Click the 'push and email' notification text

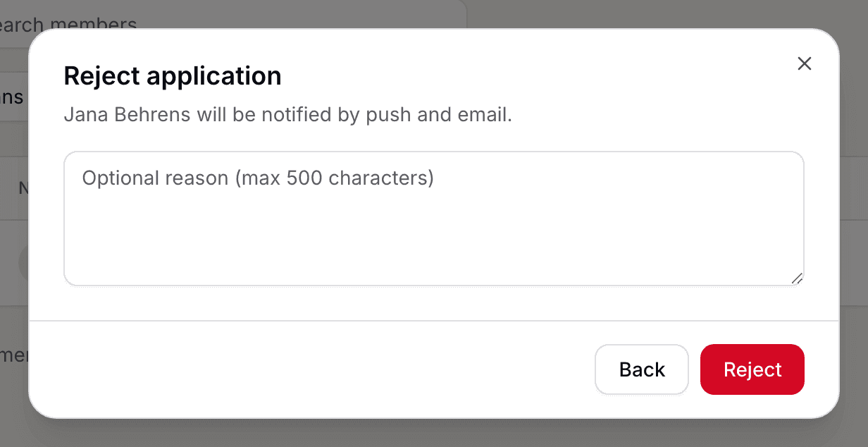click(x=438, y=114)
